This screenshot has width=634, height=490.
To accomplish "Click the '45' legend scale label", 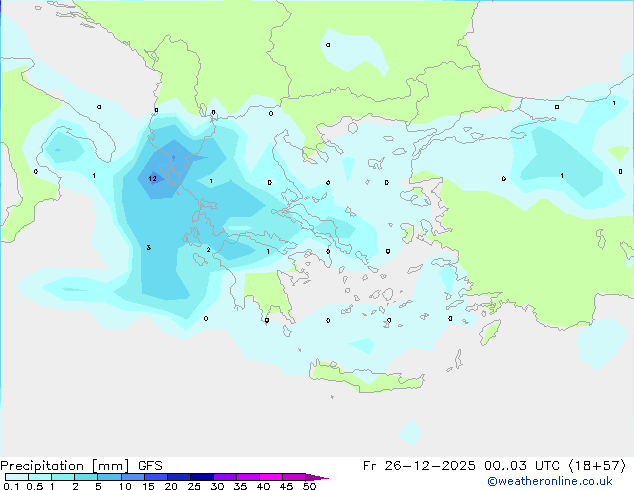I will point(286,486).
